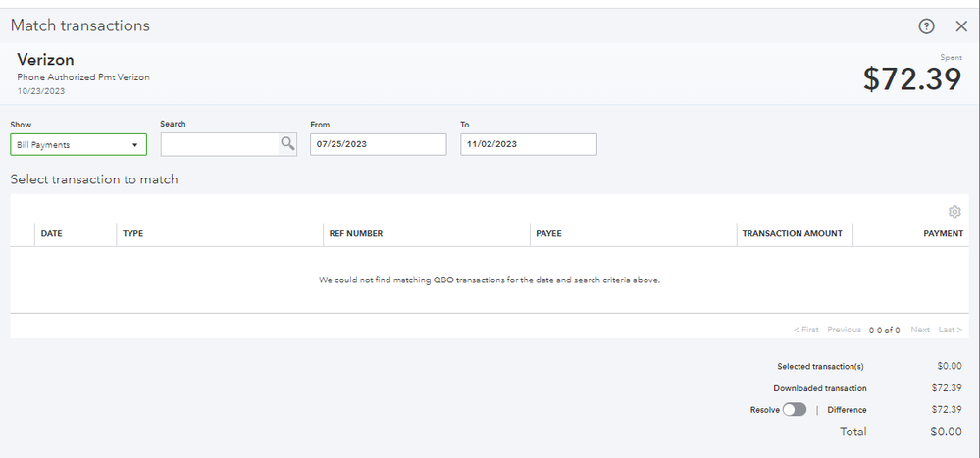
Task: Focus the Search text field
Action: tap(220, 144)
